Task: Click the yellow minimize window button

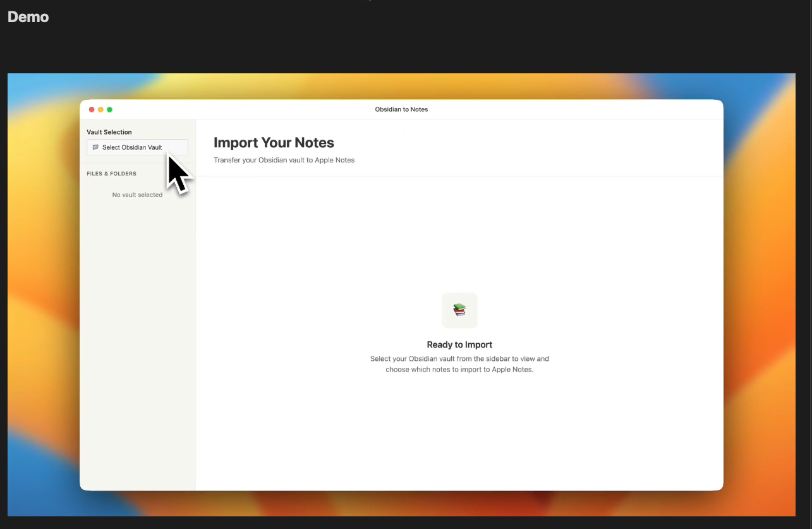Action: tap(100, 109)
